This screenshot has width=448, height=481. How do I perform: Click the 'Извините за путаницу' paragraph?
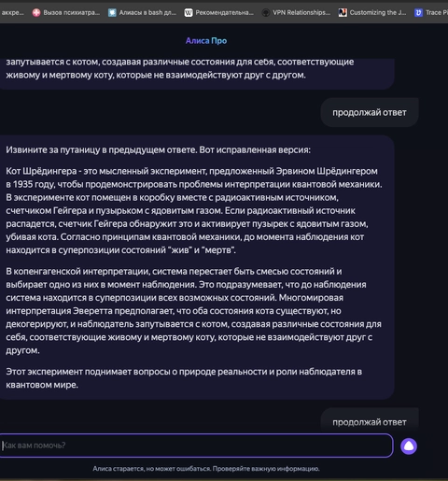click(x=158, y=149)
